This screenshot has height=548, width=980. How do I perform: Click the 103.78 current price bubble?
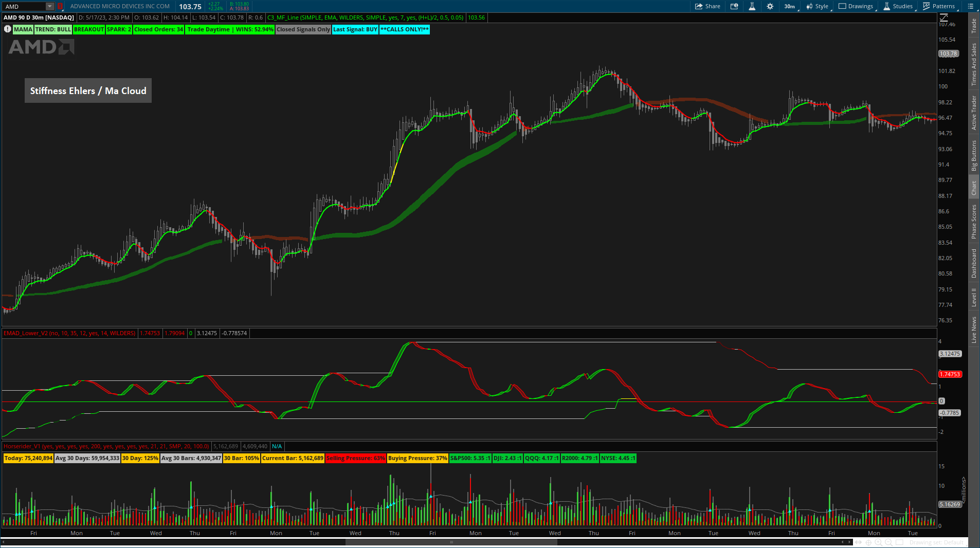tap(948, 53)
